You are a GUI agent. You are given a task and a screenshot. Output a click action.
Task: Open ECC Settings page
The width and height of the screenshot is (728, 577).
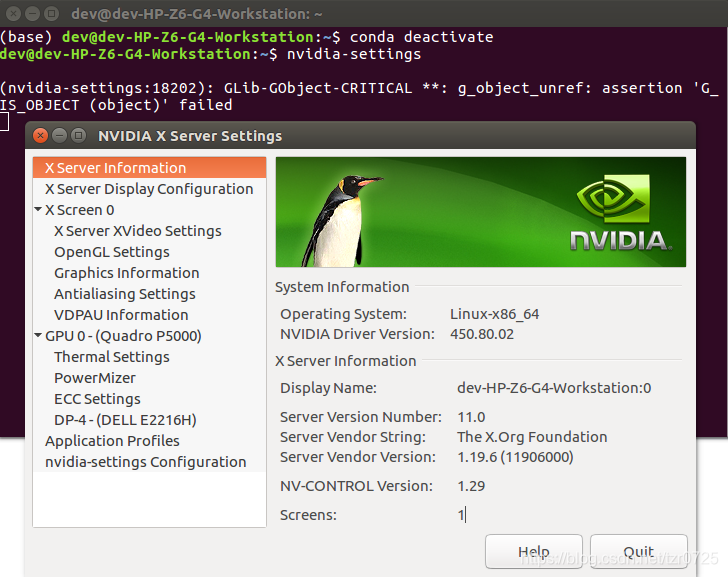click(x=97, y=399)
